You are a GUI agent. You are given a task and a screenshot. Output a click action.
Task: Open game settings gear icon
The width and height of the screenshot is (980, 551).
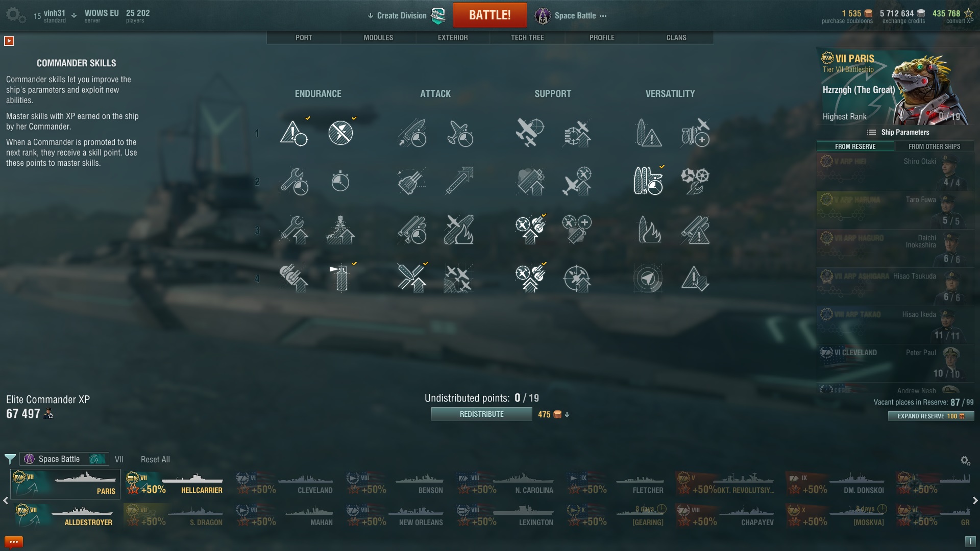tap(15, 15)
